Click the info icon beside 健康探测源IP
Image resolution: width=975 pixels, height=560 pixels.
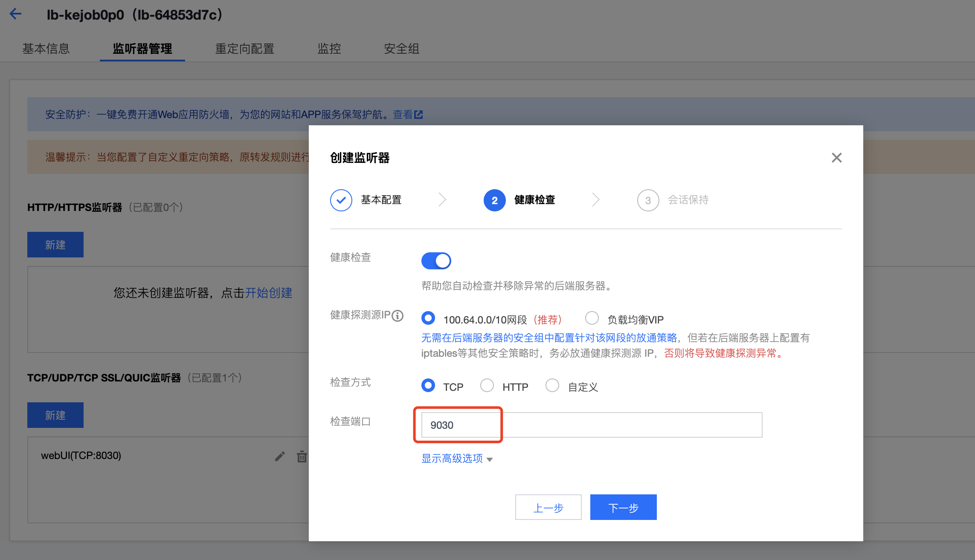point(398,316)
